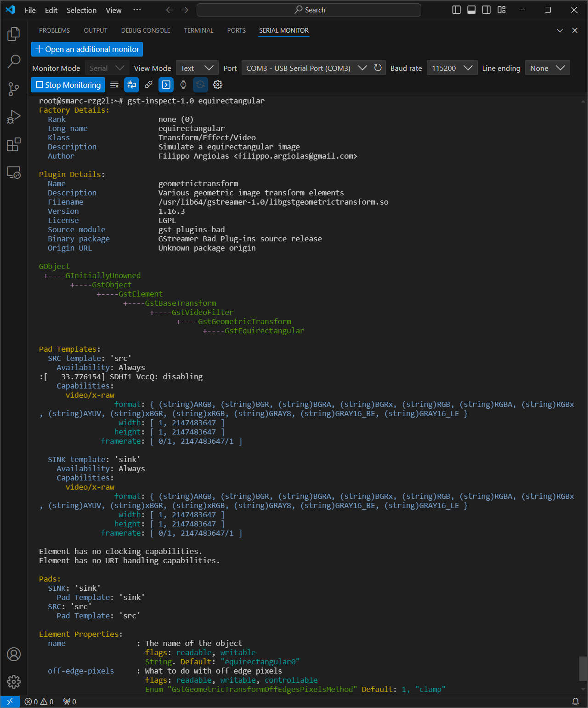This screenshot has height=708, width=588.
Task: Open the Run and Debug view
Action: click(x=14, y=117)
